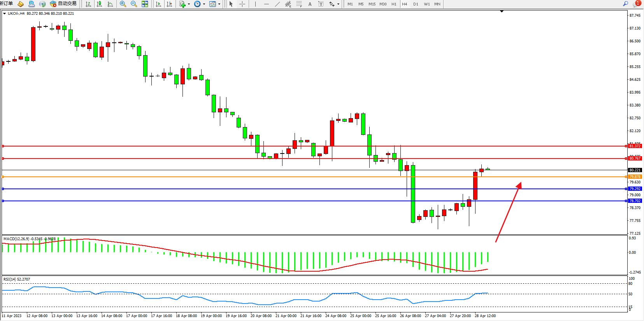
Task: Select the draw vertical line tool
Action: [255, 4]
